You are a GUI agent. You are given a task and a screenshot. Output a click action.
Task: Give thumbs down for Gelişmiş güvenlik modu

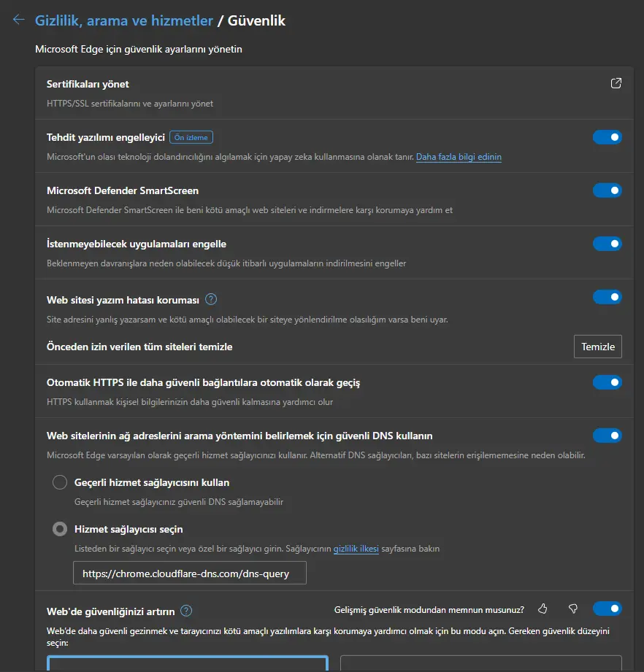pos(573,609)
